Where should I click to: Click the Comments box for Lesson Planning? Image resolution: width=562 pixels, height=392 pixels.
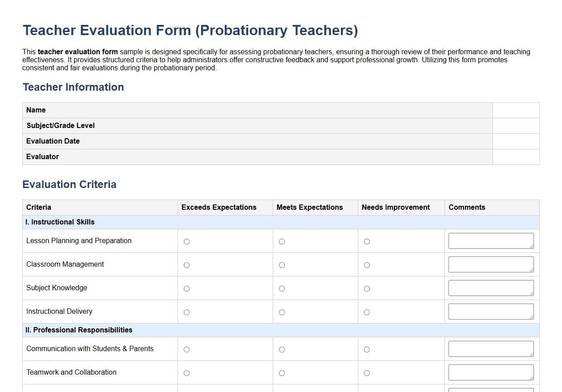[x=490, y=240]
